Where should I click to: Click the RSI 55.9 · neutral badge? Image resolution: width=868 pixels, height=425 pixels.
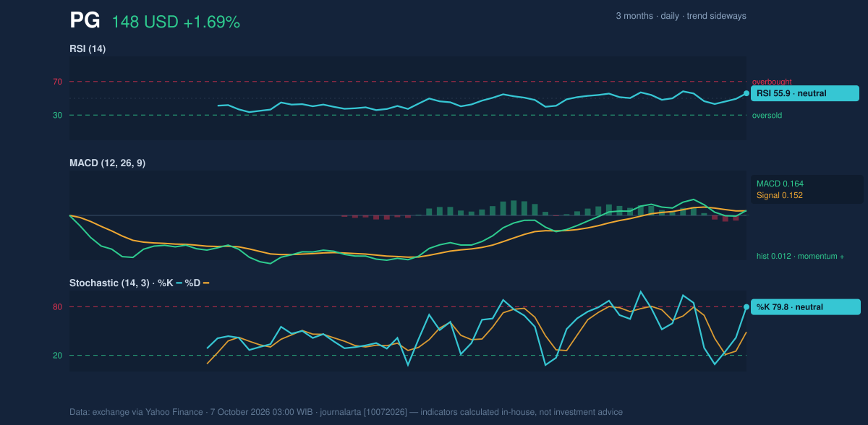pos(805,93)
